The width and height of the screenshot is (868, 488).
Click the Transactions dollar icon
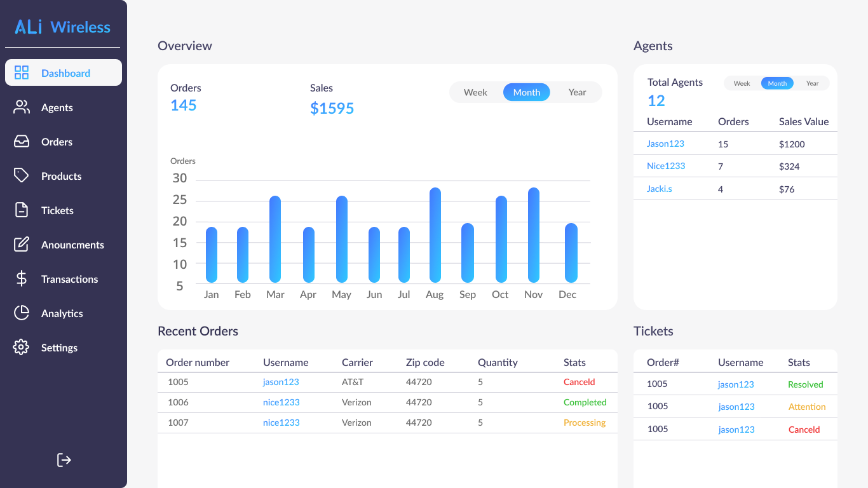(x=21, y=279)
